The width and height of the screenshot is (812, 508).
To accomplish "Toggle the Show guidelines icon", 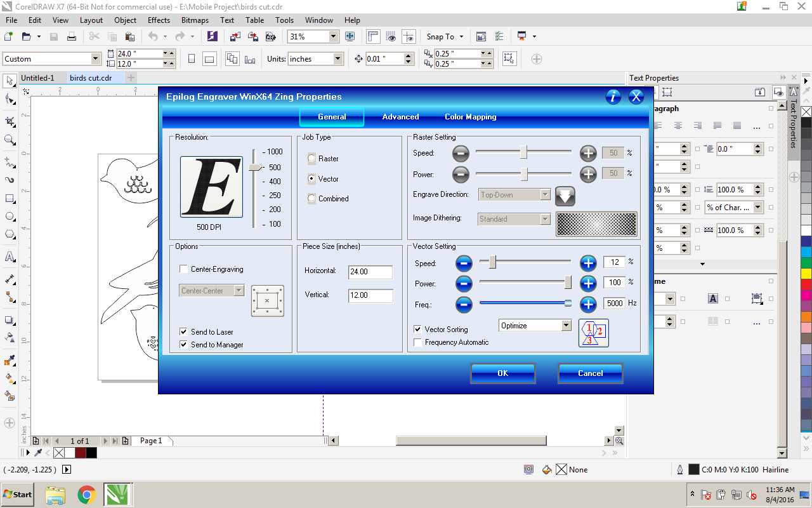I will 409,37.
